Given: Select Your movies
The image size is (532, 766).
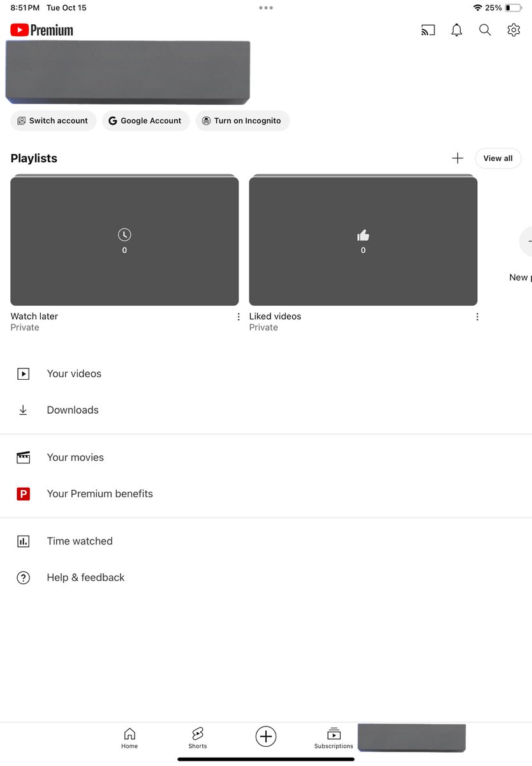Looking at the screenshot, I should tap(266, 458).
